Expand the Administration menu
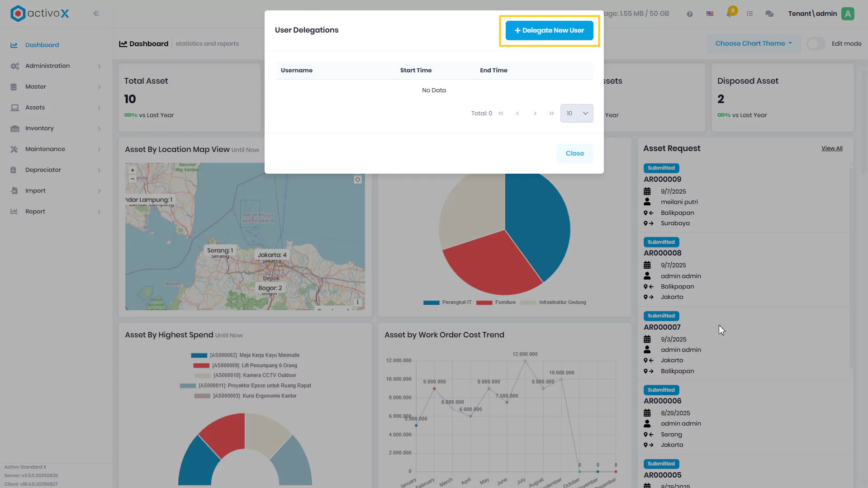 [x=56, y=66]
